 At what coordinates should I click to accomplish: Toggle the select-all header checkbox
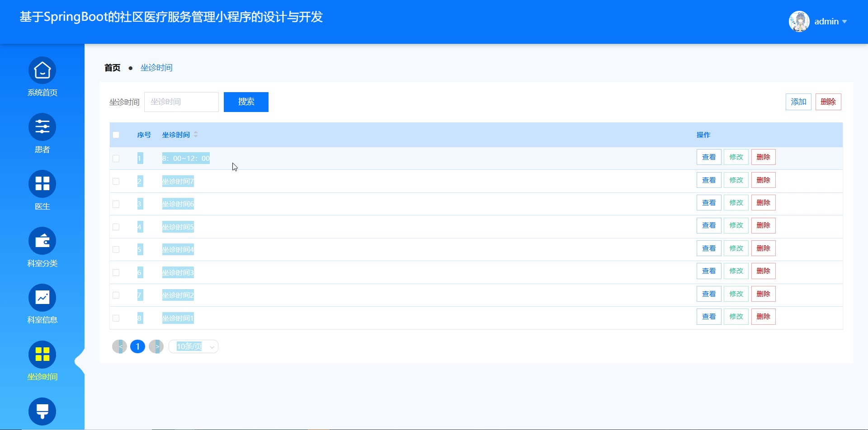click(x=116, y=135)
